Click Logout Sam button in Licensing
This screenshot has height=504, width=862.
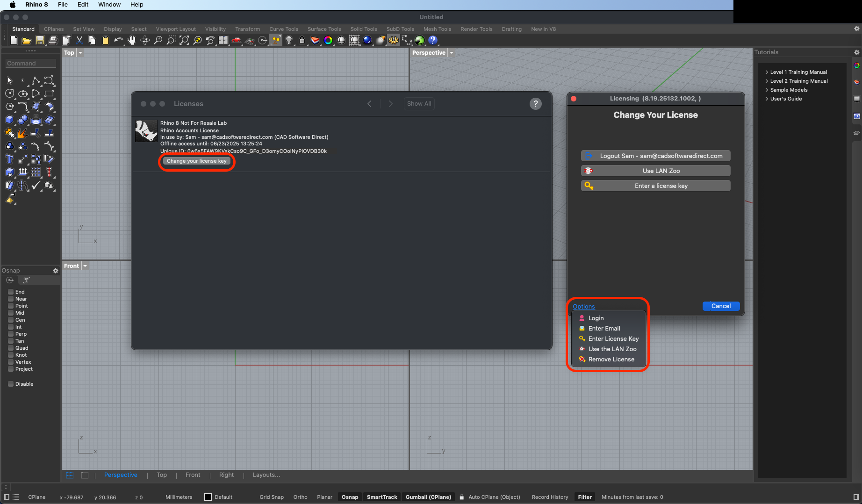pos(655,156)
